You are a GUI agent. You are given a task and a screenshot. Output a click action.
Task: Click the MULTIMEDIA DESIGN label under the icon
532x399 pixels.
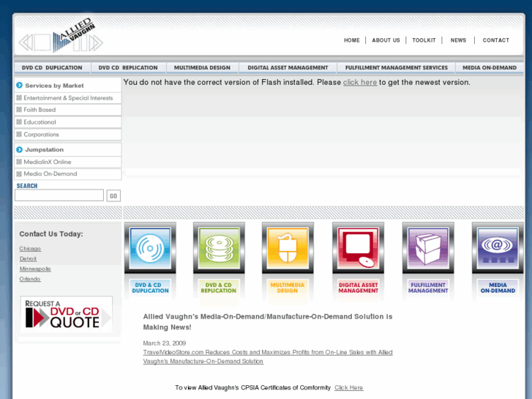point(288,288)
